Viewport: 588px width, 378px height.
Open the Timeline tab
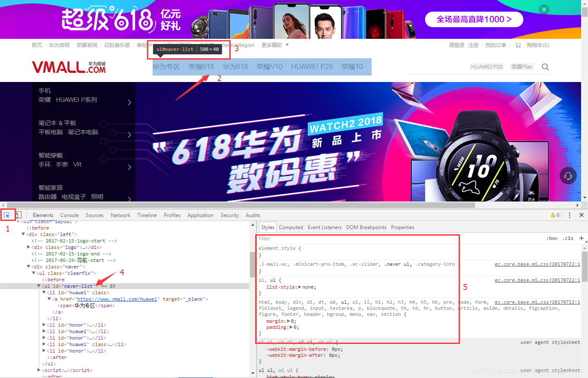pyautogui.click(x=147, y=215)
